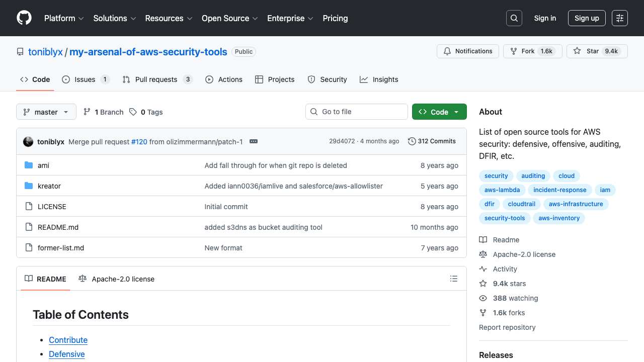The width and height of the screenshot is (644, 362).
Task: Open the Security tab
Action: point(327,79)
